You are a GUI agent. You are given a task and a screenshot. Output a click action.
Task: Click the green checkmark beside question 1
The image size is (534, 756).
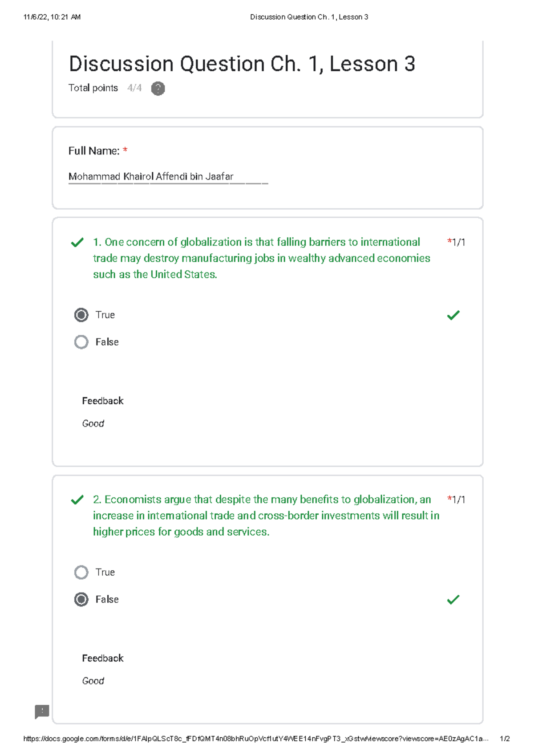[76, 243]
